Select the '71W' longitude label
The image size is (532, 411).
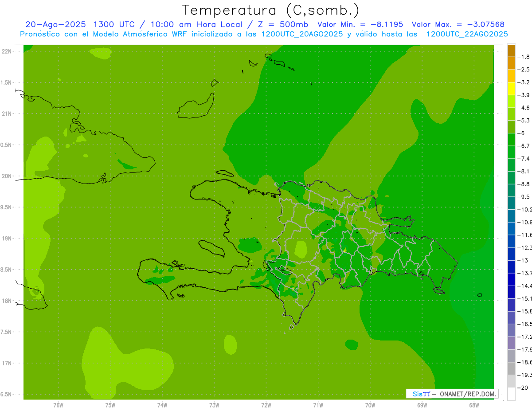[318, 405]
